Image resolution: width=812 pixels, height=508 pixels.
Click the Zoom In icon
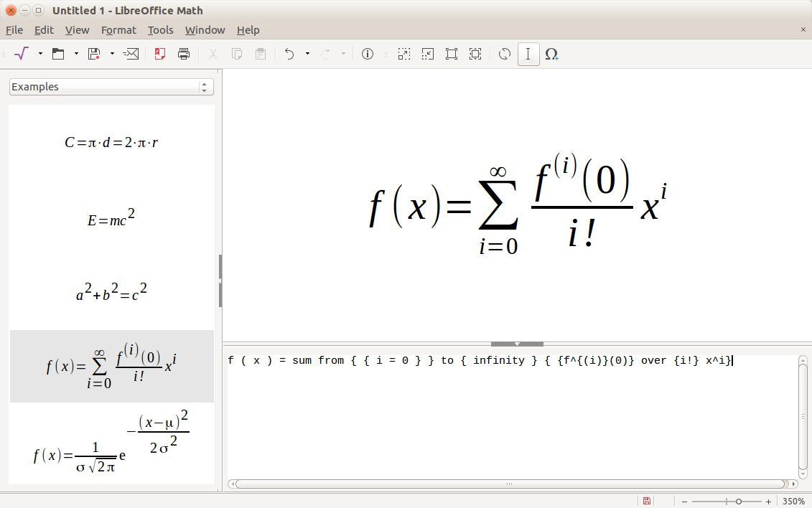(404, 54)
